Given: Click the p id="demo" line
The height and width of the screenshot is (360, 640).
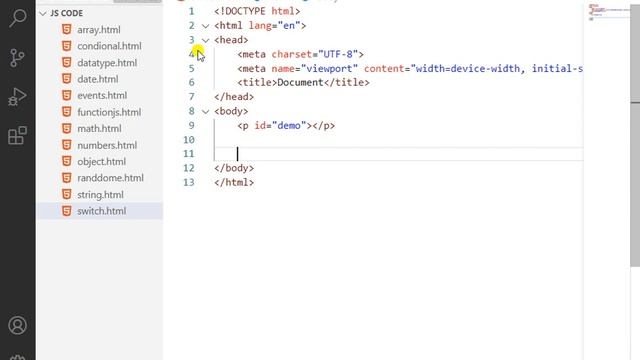Looking at the screenshot, I should (x=286, y=126).
